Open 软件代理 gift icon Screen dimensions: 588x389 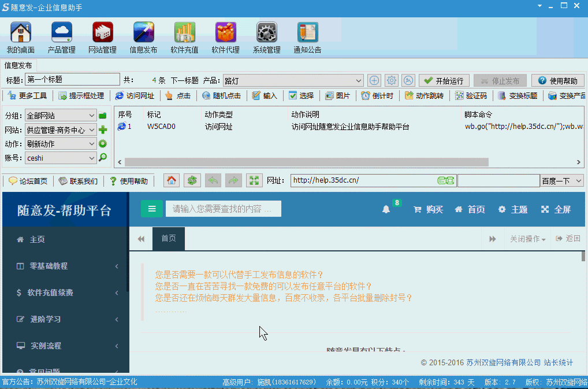coord(225,32)
